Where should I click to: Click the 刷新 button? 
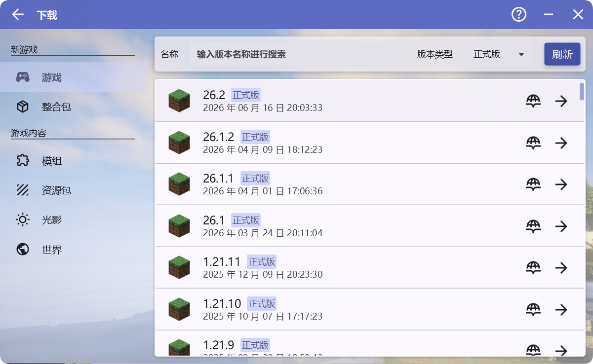[562, 54]
